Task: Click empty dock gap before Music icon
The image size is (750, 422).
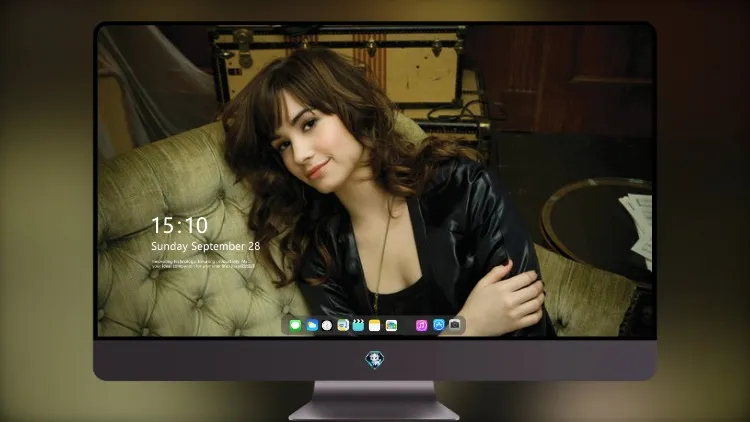Action: tap(407, 326)
